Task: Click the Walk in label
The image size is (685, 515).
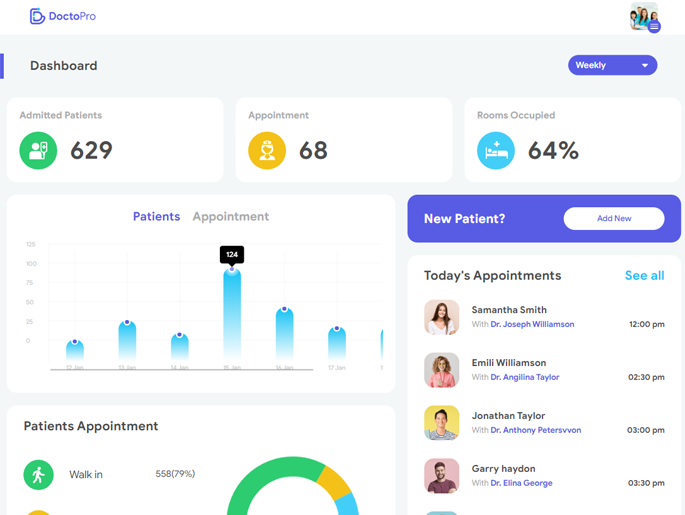Action: pos(86,474)
